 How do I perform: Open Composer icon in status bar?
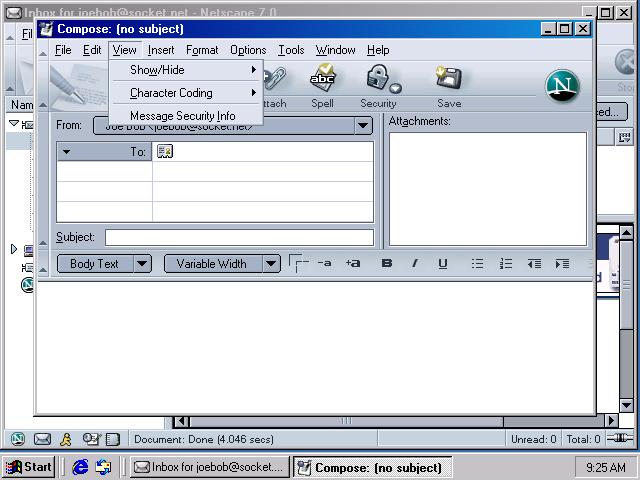tap(91, 439)
